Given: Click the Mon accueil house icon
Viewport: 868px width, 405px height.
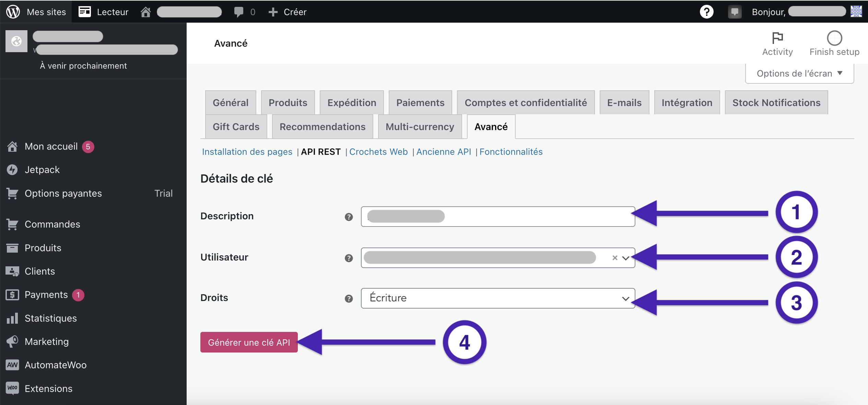Looking at the screenshot, I should (12, 147).
